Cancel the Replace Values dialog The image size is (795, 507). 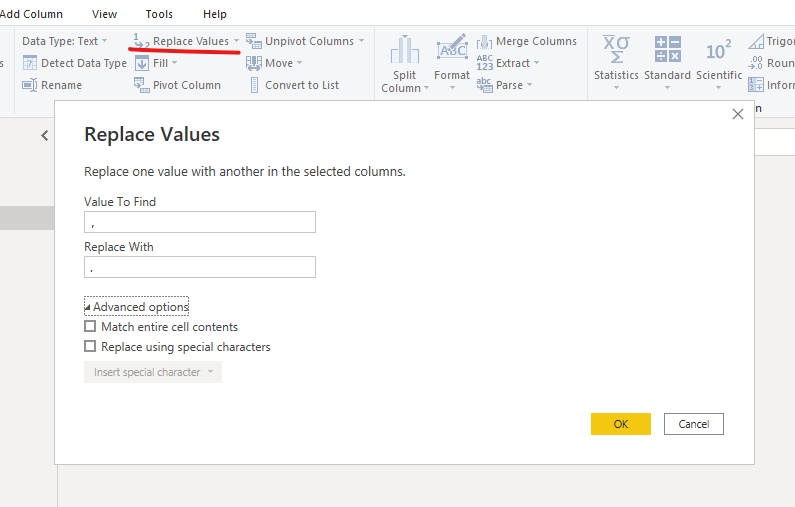[x=694, y=424]
